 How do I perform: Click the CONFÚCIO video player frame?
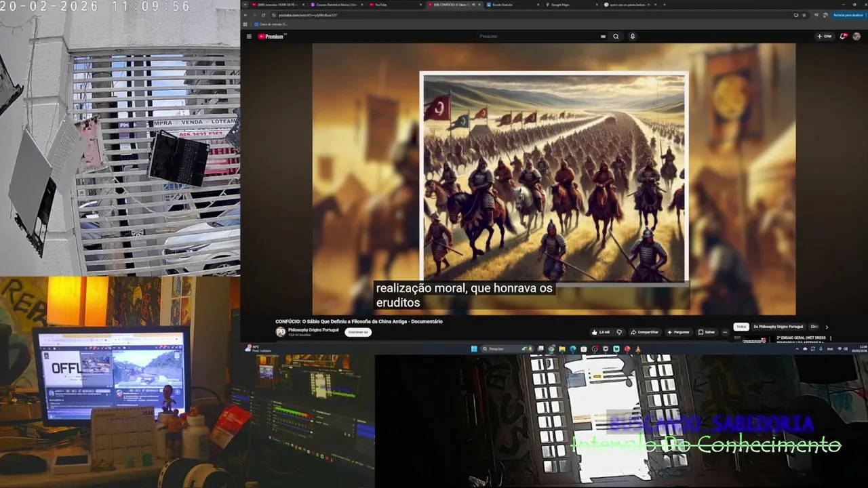click(x=554, y=179)
